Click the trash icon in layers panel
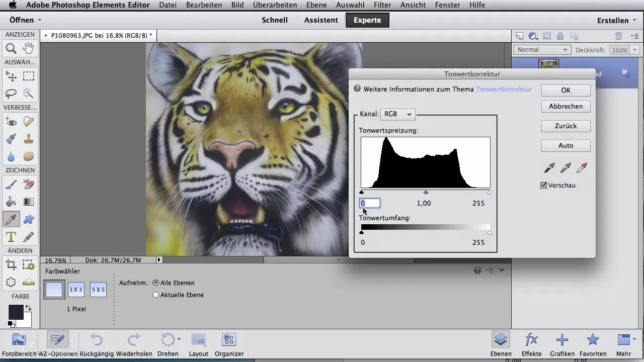 (x=618, y=36)
